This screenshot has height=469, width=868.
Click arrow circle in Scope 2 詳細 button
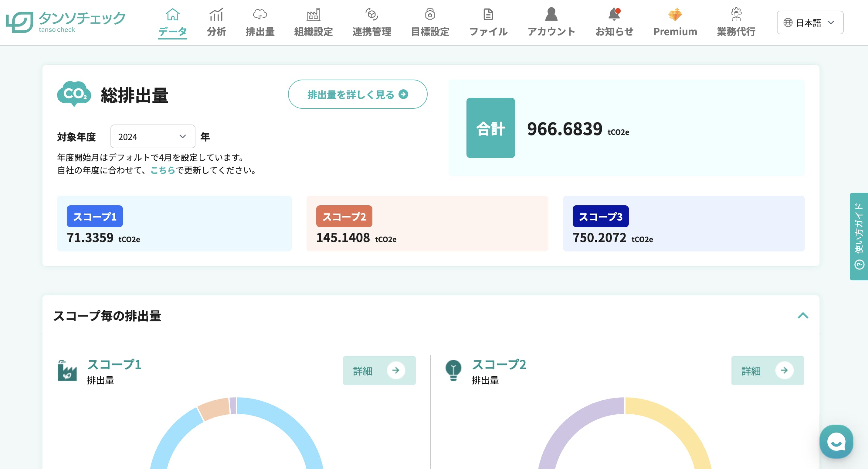point(784,370)
